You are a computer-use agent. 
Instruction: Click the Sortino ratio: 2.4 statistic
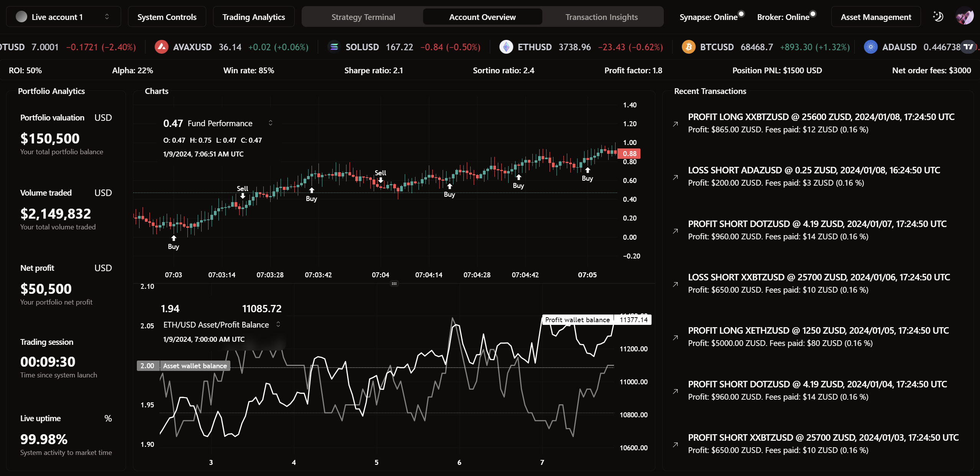504,71
